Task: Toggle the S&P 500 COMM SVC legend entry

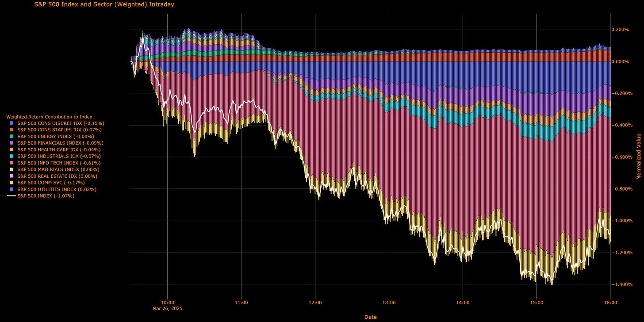Action: coord(47,182)
